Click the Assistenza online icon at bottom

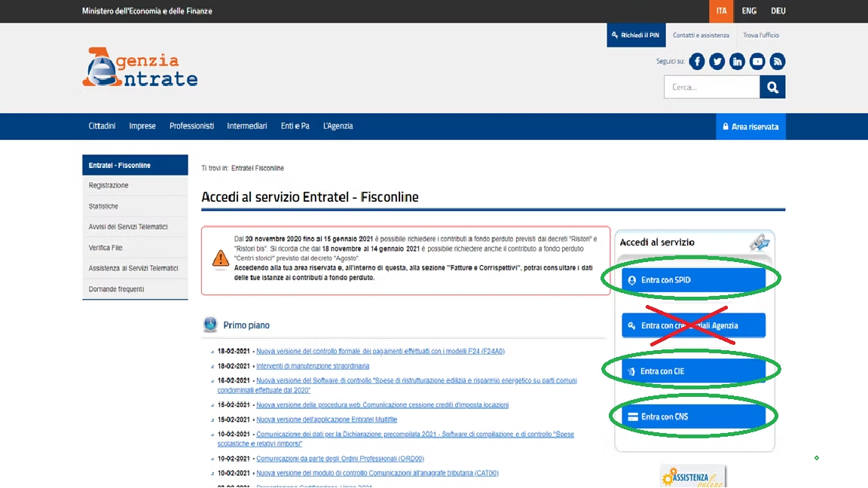coord(692,476)
